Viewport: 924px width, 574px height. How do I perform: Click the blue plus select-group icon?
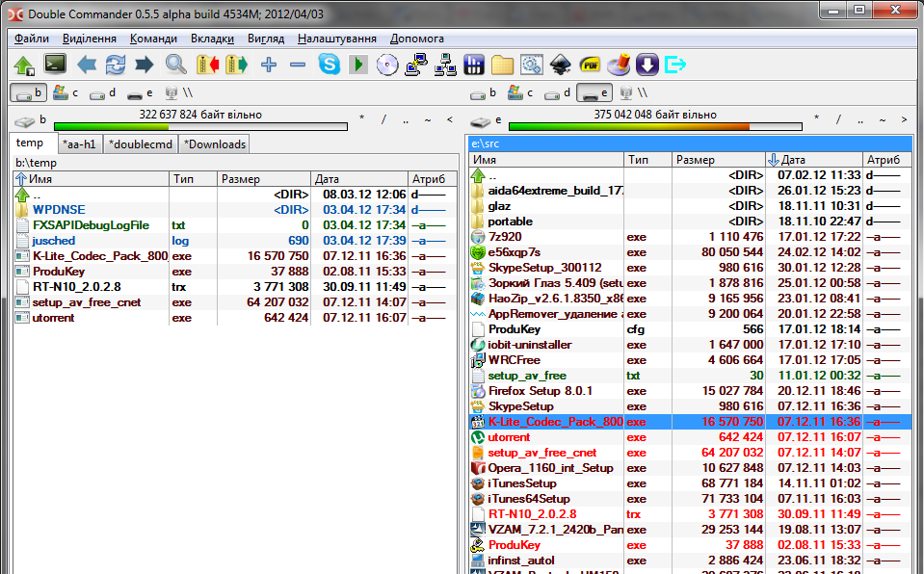pos(269,65)
